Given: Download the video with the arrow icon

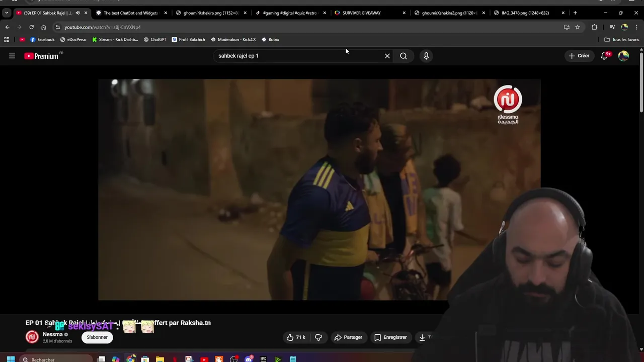Looking at the screenshot, I should pos(422,337).
